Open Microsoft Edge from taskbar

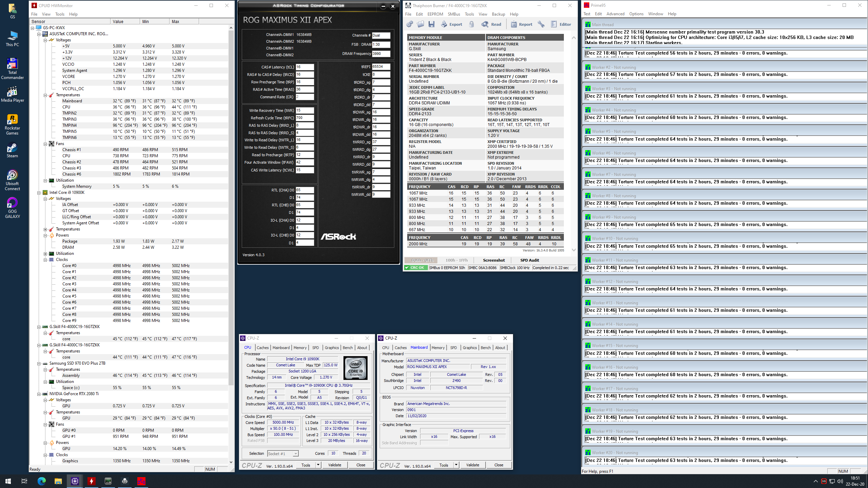pyautogui.click(x=42, y=481)
